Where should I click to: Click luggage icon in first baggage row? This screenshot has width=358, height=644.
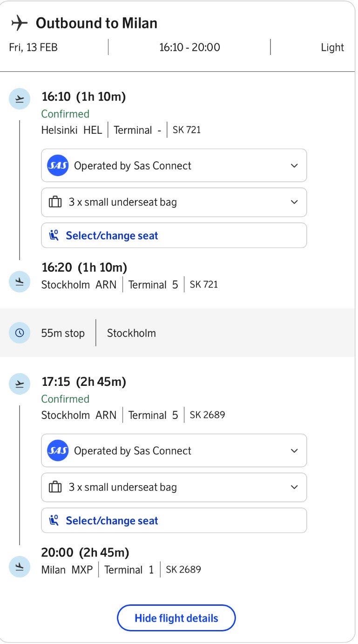click(x=55, y=202)
